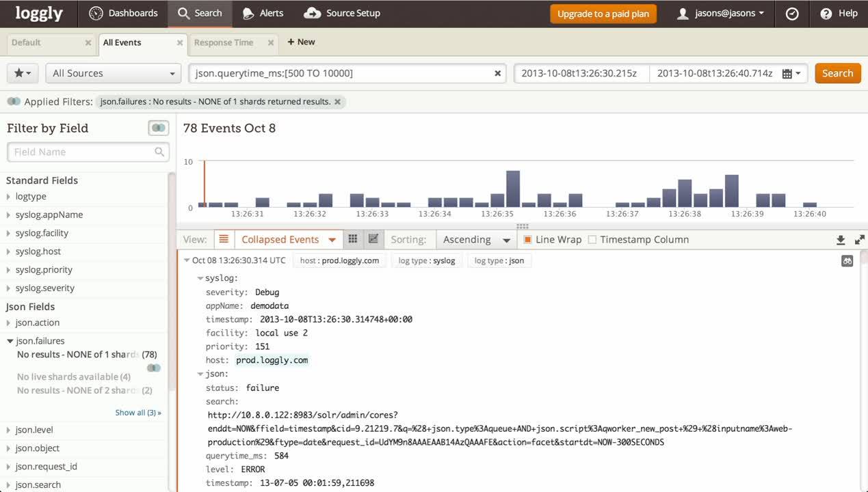The width and height of the screenshot is (868, 492).
Task: Open the jasons@jasons account menu
Action: (x=720, y=13)
